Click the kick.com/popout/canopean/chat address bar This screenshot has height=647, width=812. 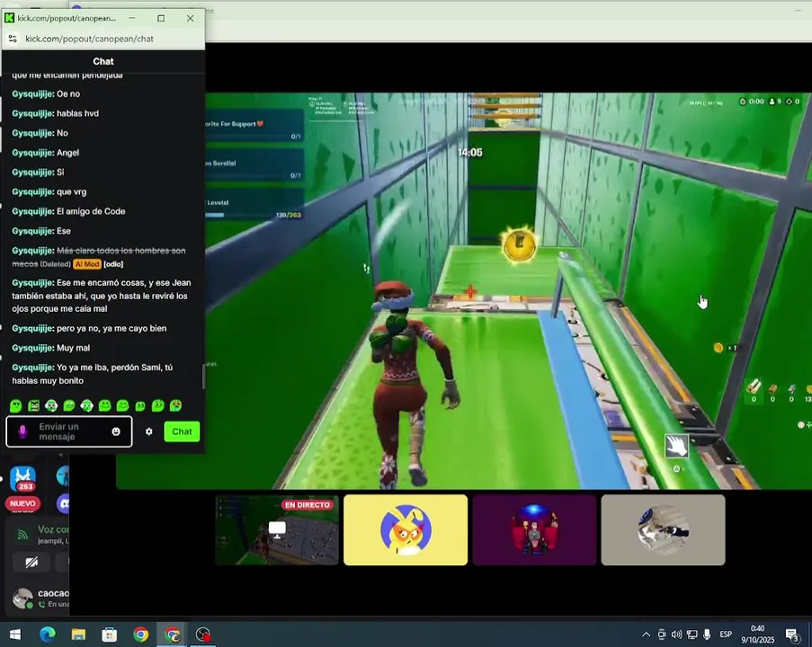(x=89, y=39)
